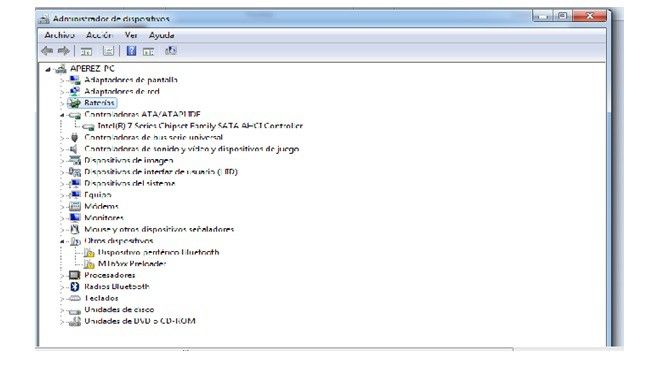Collapse the APEREZ-PC root node
652x383 pixels.
48,69
